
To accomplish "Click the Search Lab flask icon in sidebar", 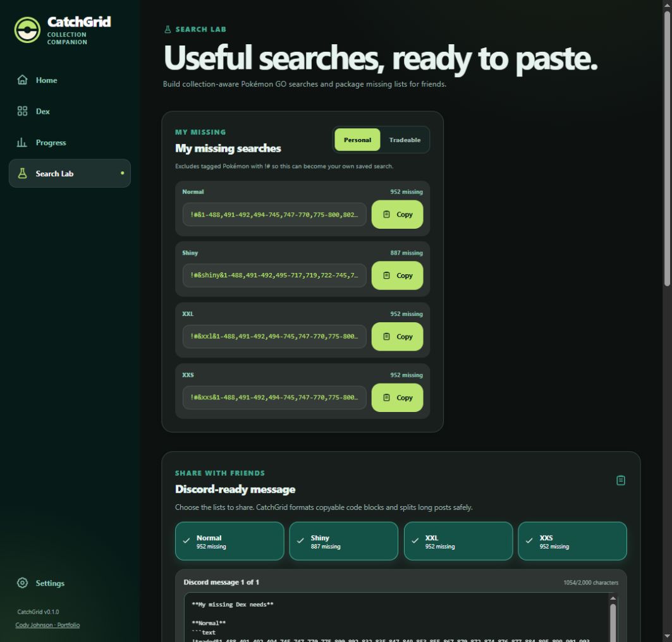I will 22,174.
